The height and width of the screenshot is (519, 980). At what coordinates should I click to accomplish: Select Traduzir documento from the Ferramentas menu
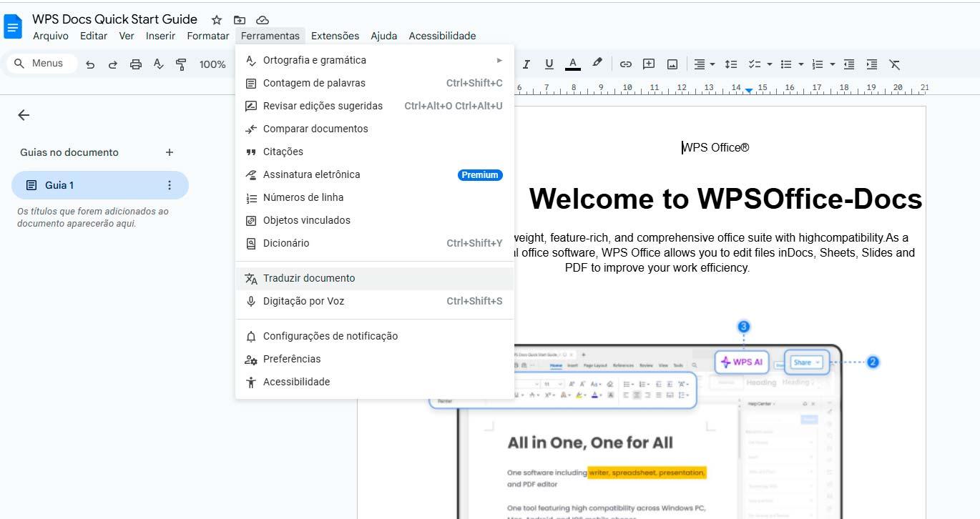point(309,278)
